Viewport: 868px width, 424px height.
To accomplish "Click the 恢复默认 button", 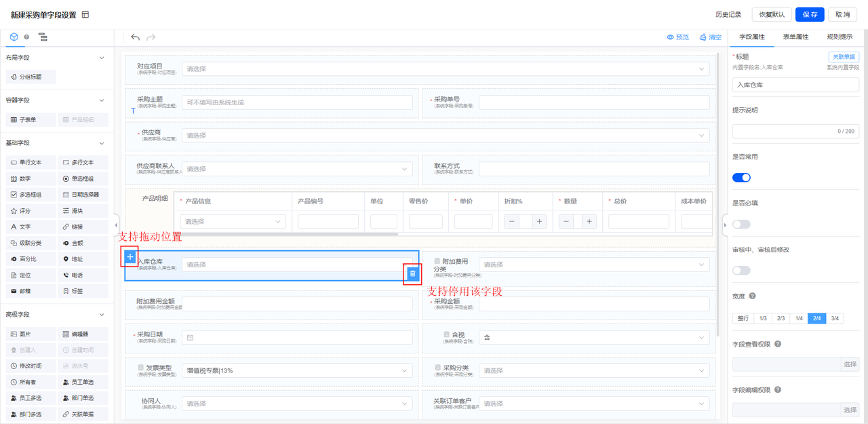I will pyautogui.click(x=772, y=14).
